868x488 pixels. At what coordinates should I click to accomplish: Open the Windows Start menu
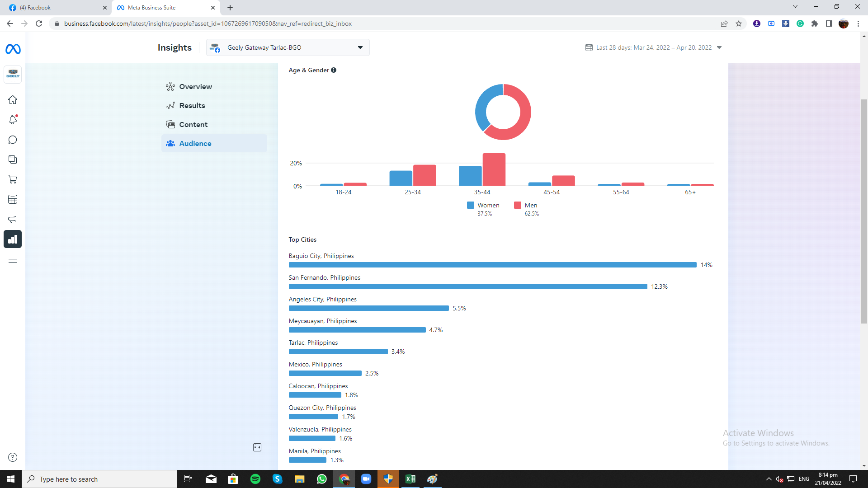pos(11,479)
